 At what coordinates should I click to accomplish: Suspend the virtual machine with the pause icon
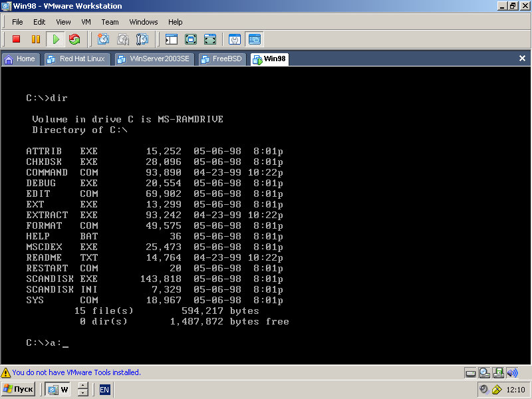coord(36,39)
